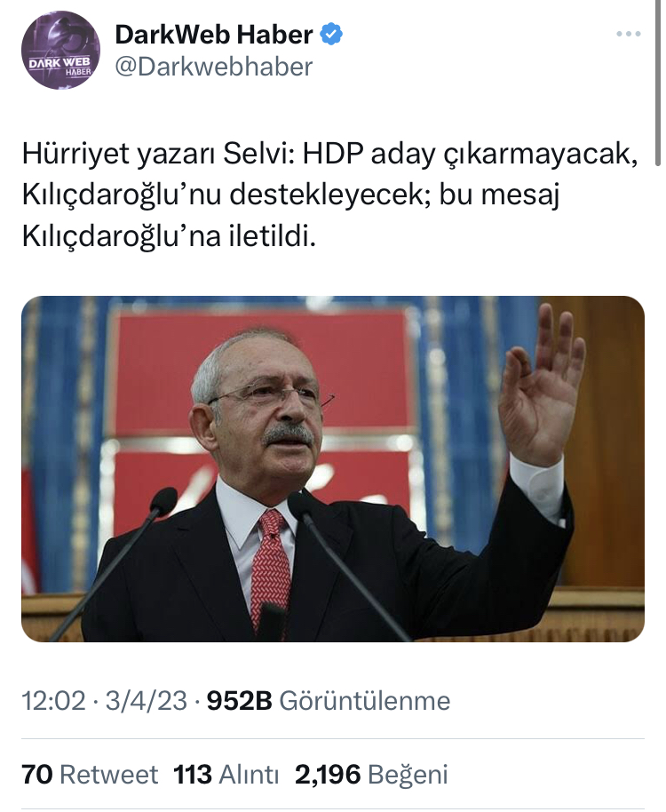The image size is (666, 812).
Task: Open the 113 Alıntı quotes list
Action: [226, 775]
